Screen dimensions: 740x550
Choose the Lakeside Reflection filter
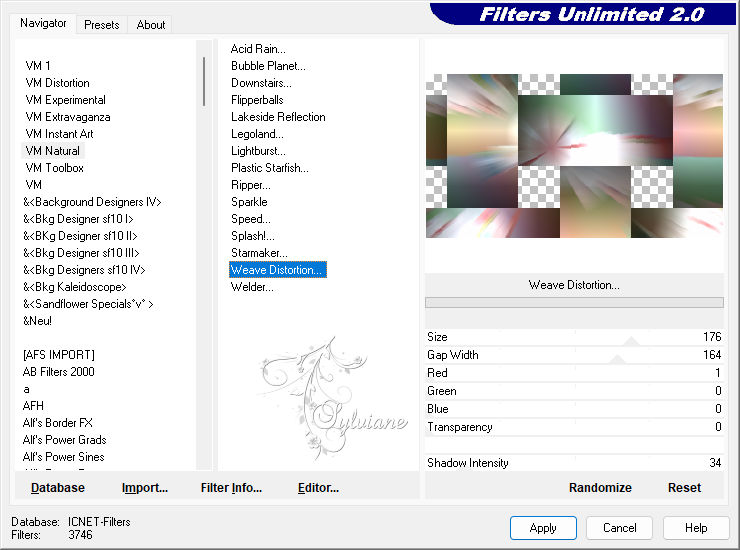tap(278, 117)
